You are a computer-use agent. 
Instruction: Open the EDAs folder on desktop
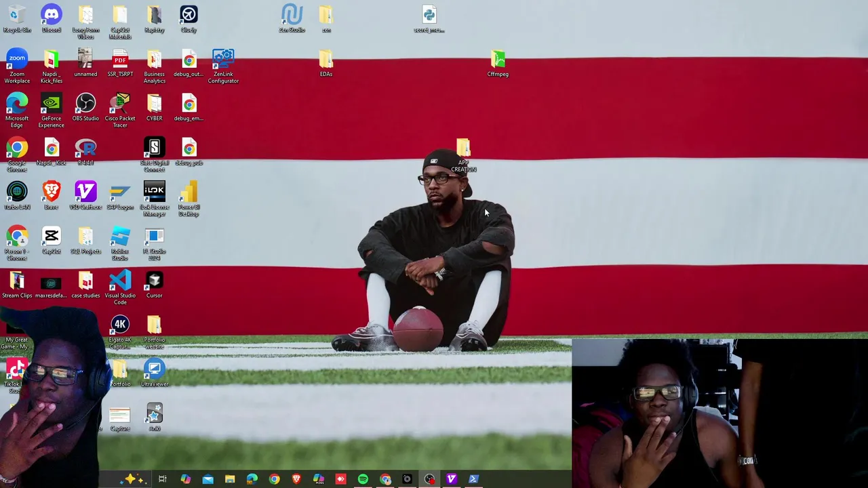326,63
